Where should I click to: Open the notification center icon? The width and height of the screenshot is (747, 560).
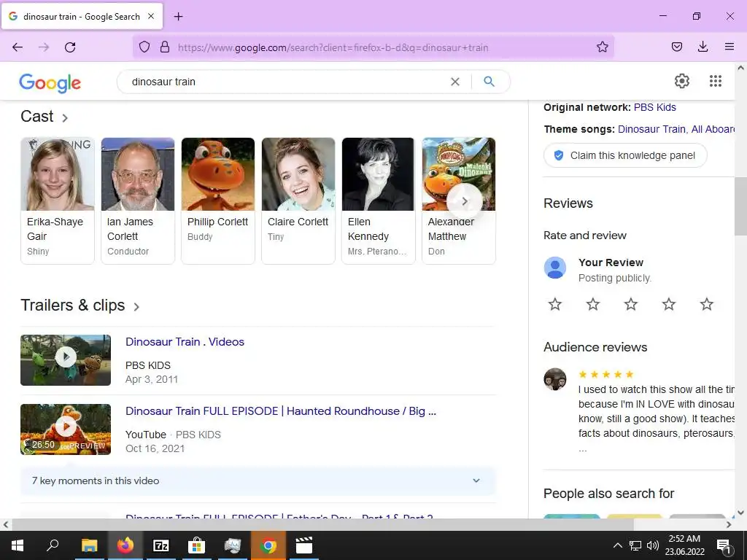pos(724,546)
